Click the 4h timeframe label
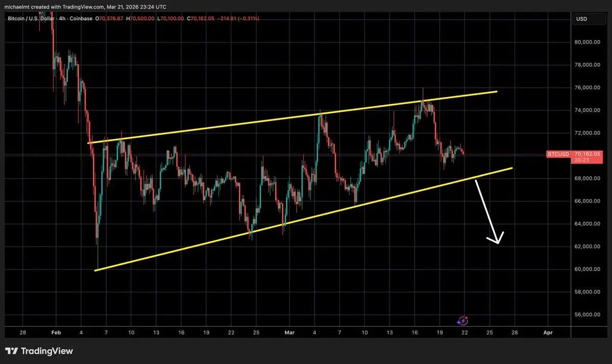 [x=62, y=18]
